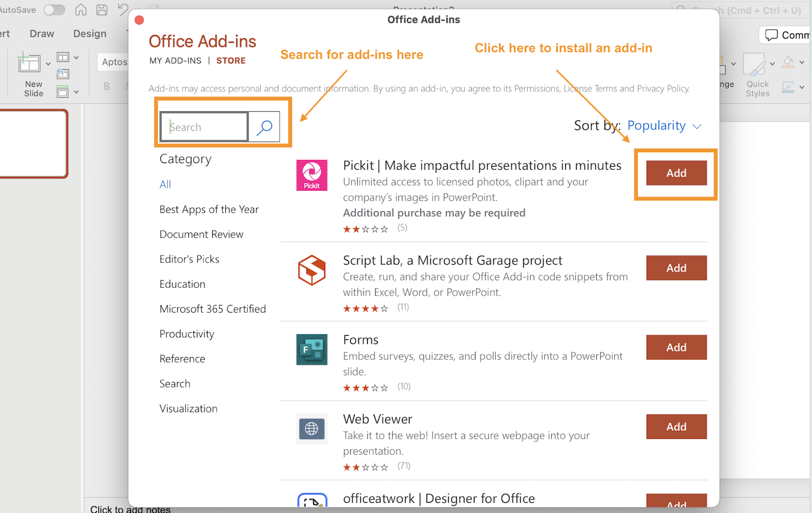Viewport: 812px width, 513px height.
Task: Expand the Quick Styles dropdown arrow
Action: click(x=772, y=64)
